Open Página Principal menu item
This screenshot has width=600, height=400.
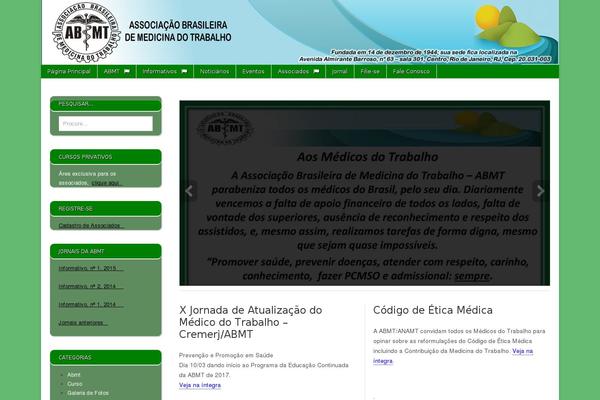[x=69, y=72]
